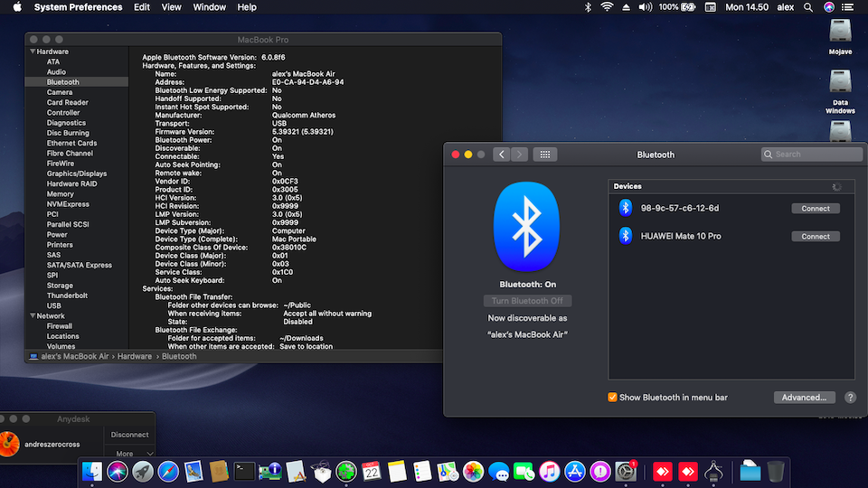Open the Trash in the Dock
The height and width of the screenshot is (488, 868).
(776, 471)
